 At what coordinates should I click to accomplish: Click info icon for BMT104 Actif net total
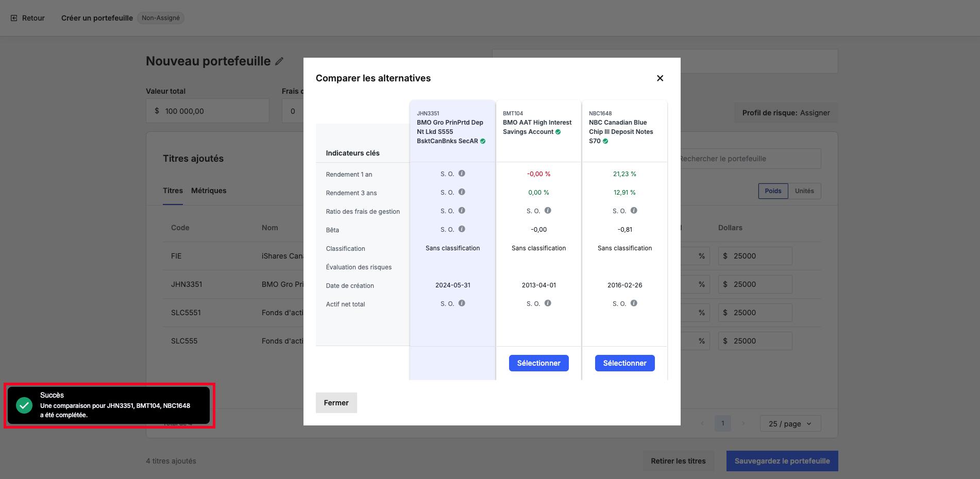coord(548,303)
